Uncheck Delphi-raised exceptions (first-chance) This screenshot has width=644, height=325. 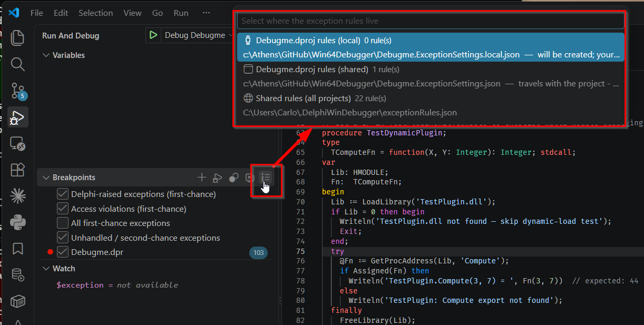pos(62,194)
